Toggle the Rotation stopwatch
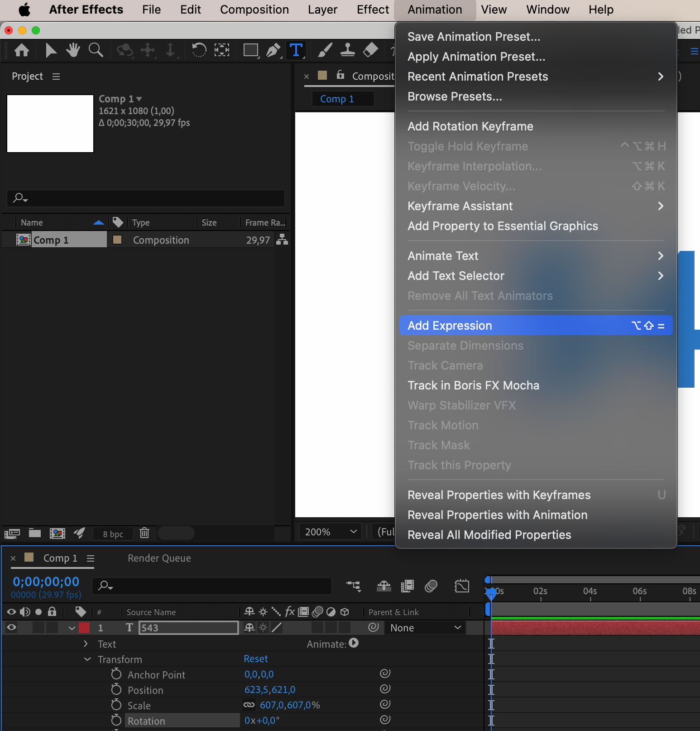The image size is (700, 731). point(116,720)
